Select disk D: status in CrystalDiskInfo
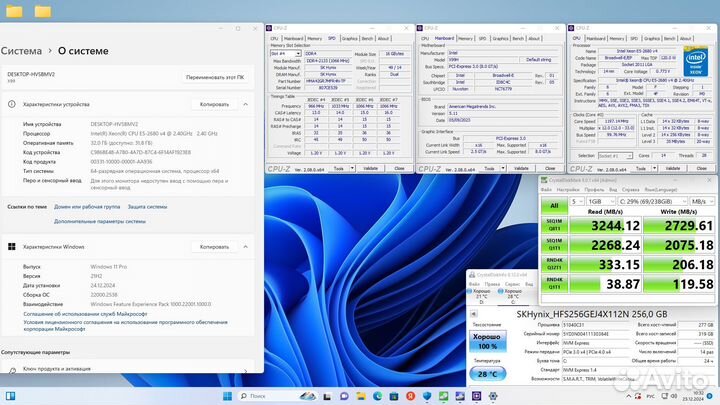Viewport: 720px width, 405px height. pos(479,296)
